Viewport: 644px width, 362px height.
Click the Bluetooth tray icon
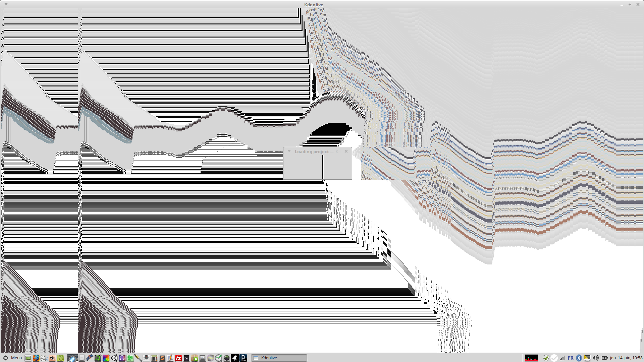tap(579, 358)
